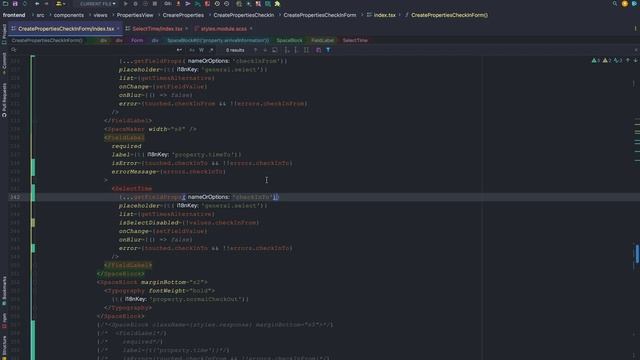Click the Save All toolbar icon
This screenshot has height=360, width=640.
15,4
